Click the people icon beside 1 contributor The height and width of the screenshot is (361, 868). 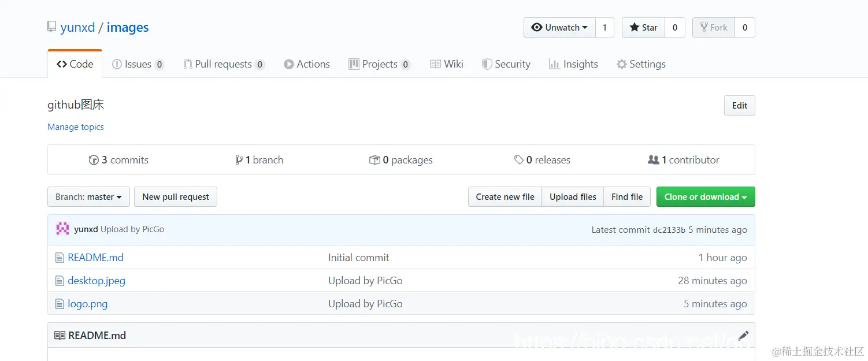(x=654, y=160)
